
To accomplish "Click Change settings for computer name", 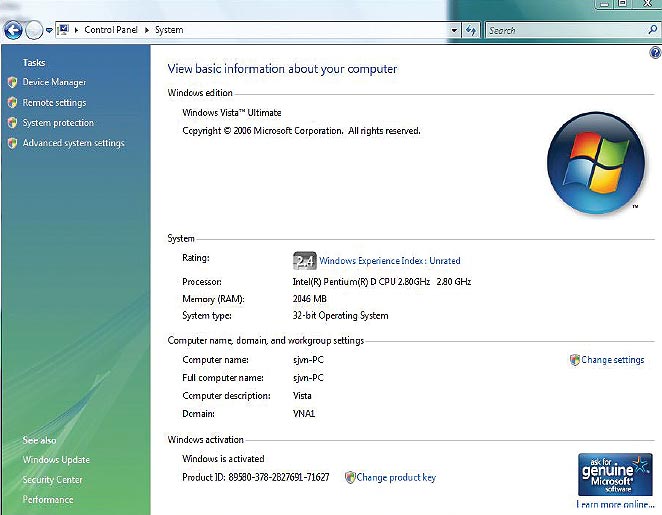I will pos(612,360).
